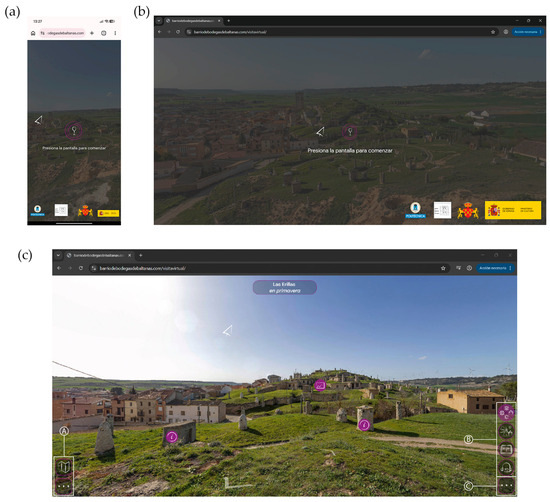Go forward in browser window (b)
This screenshot has height=502, width=550.
[169, 32]
